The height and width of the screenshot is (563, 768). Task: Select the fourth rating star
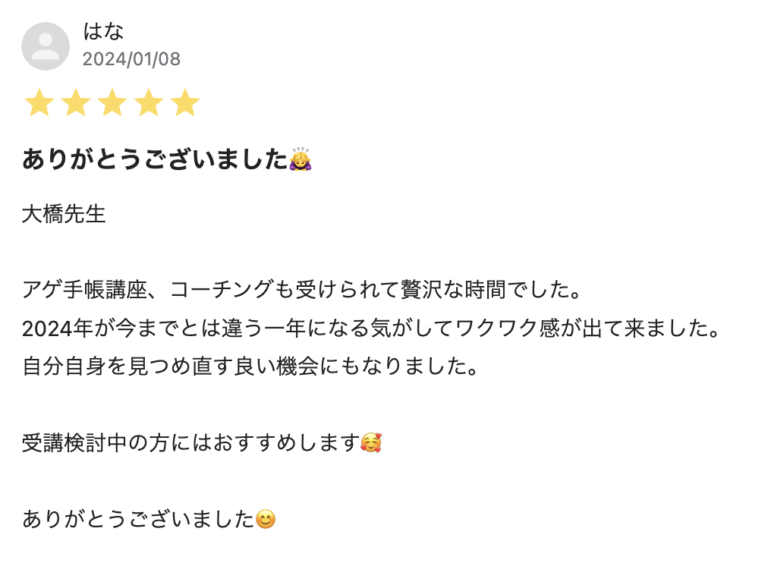[x=149, y=103]
